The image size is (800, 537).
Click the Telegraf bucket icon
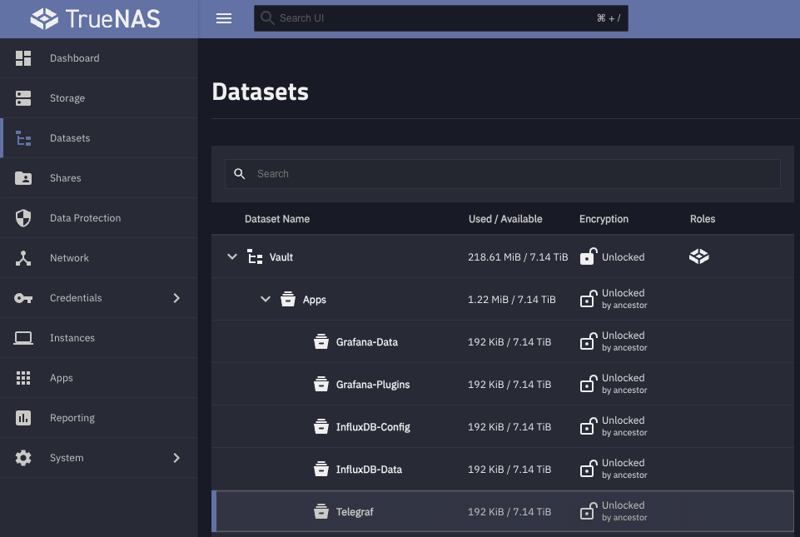[x=321, y=511]
